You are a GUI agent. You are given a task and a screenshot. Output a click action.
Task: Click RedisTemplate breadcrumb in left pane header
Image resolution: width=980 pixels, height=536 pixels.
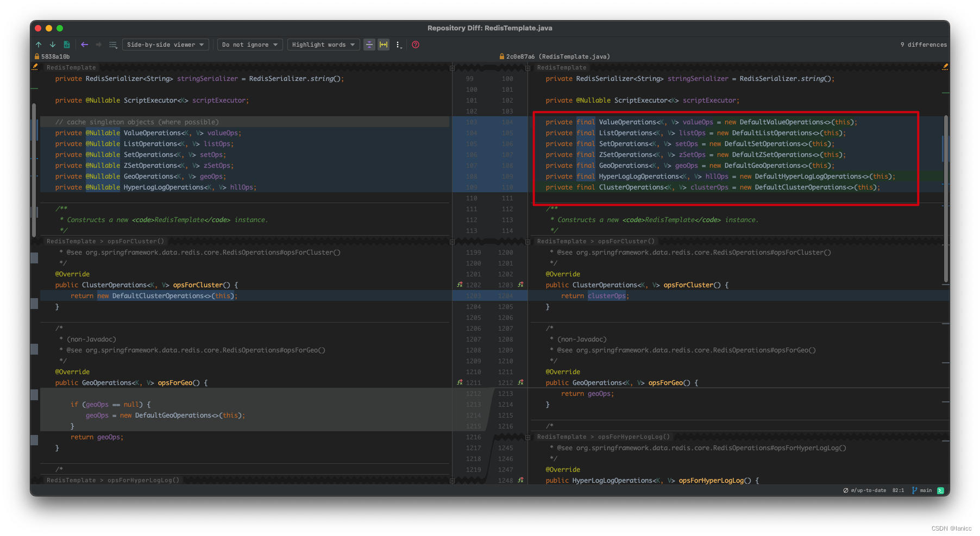coord(71,67)
